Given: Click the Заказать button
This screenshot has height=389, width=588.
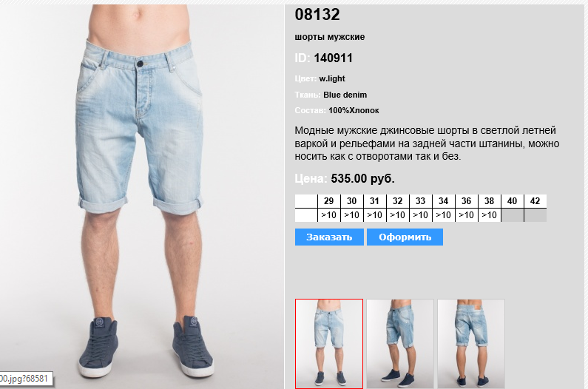Looking at the screenshot, I should tap(329, 237).
